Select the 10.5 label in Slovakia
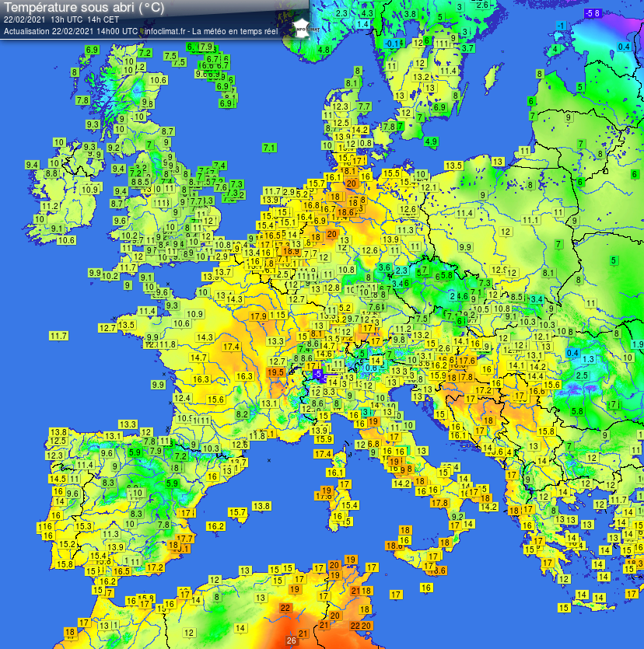644x649 pixels. tap(482, 309)
